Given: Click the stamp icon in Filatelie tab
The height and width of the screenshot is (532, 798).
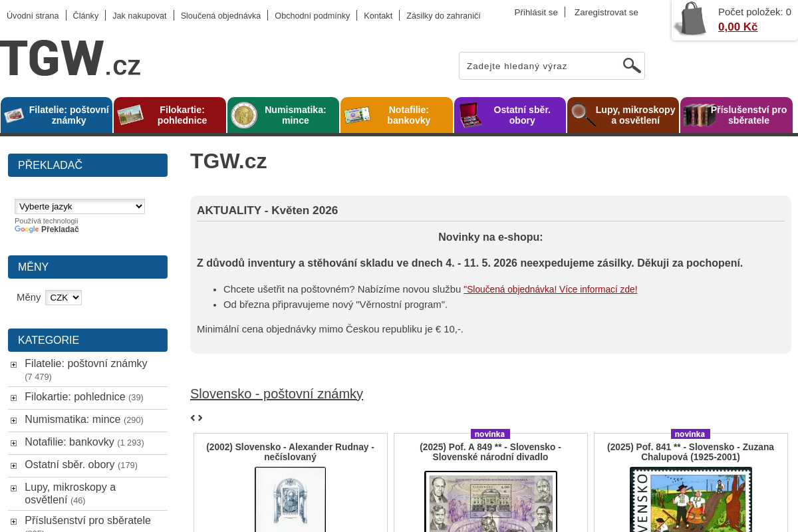Looking at the screenshot, I should coord(14,115).
